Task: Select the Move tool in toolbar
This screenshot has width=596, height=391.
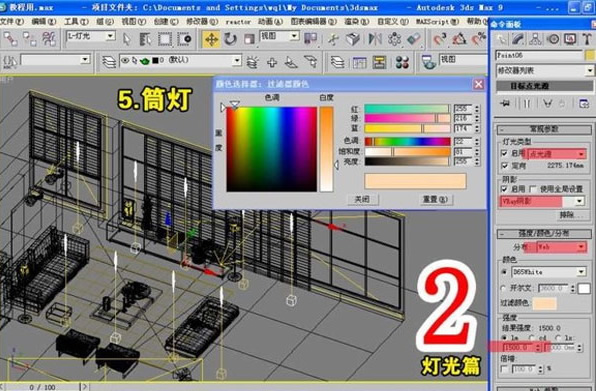Action: click(x=211, y=39)
